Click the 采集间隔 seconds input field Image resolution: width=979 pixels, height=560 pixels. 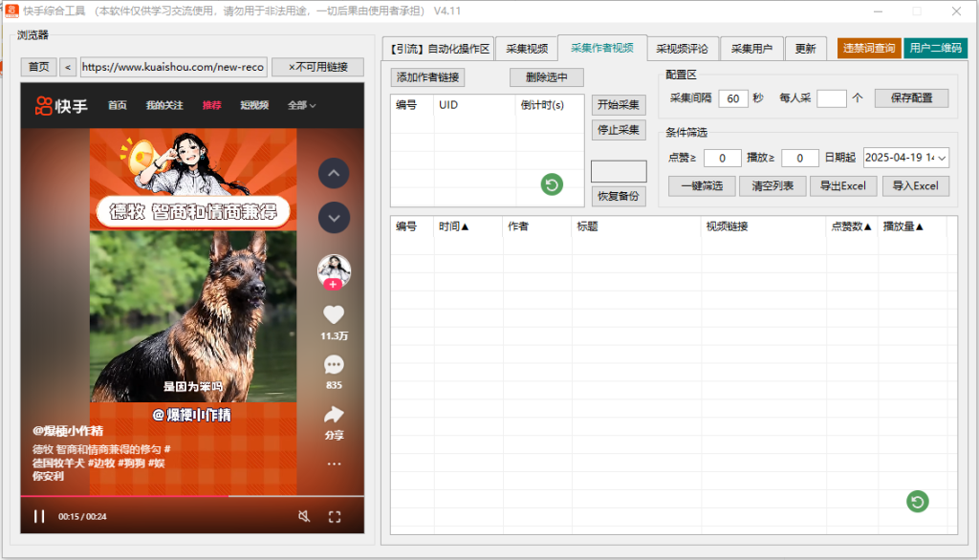[x=733, y=98]
